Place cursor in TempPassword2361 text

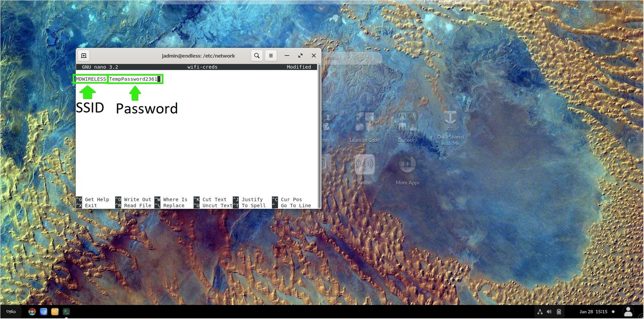point(133,79)
